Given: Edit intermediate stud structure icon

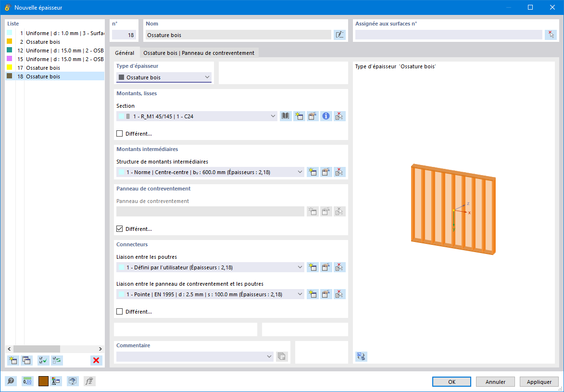Looking at the screenshot, I should (x=326, y=172).
